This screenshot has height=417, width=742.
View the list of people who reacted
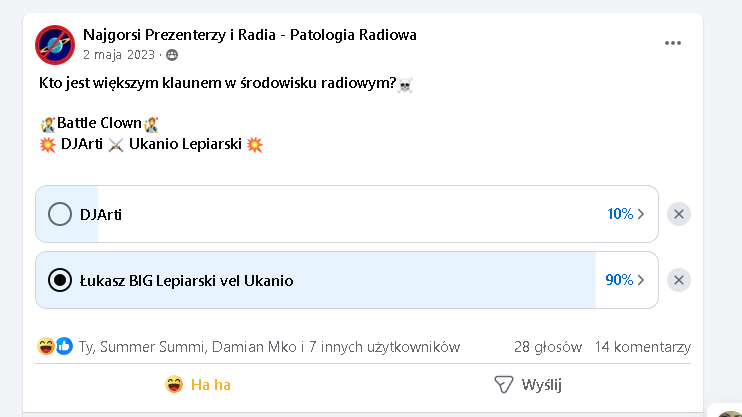pyautogui.click(x=269, y=347)
